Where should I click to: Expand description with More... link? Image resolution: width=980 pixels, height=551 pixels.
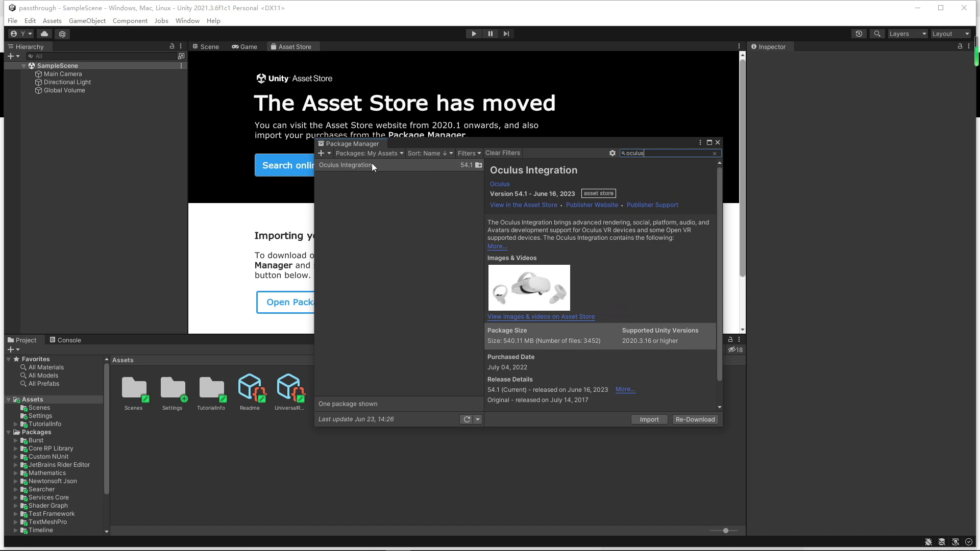click(x=497, y=246)
